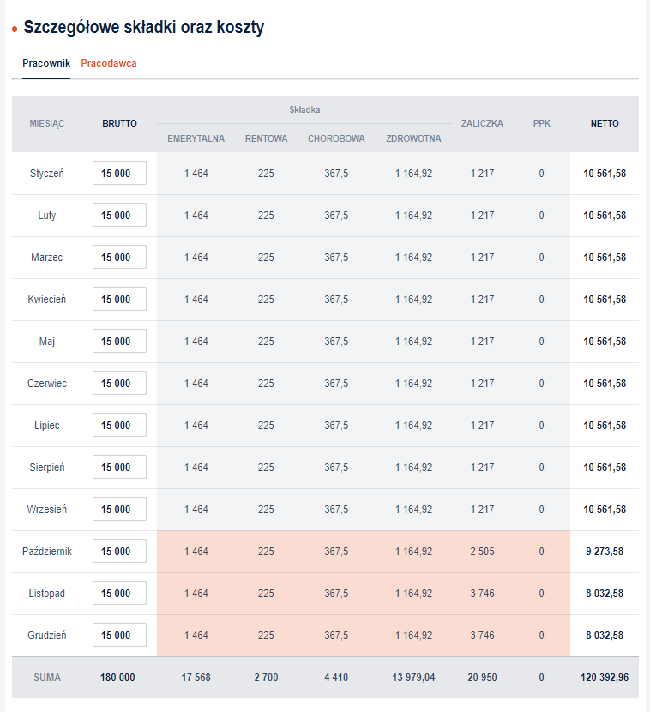Viewport: 652px width, 712px height.
Task: Select the Luty brutto input field
Action: [x=120, y=215]
